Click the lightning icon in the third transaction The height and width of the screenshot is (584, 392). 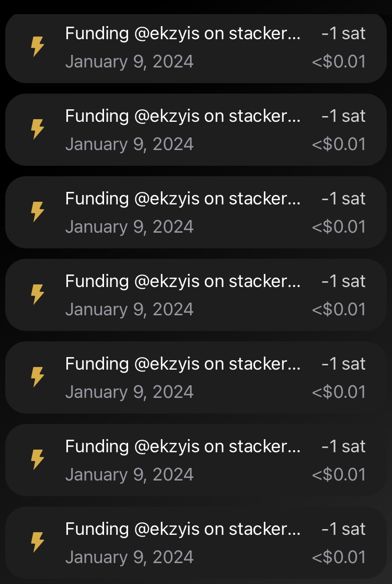click(x=37, y=212)
